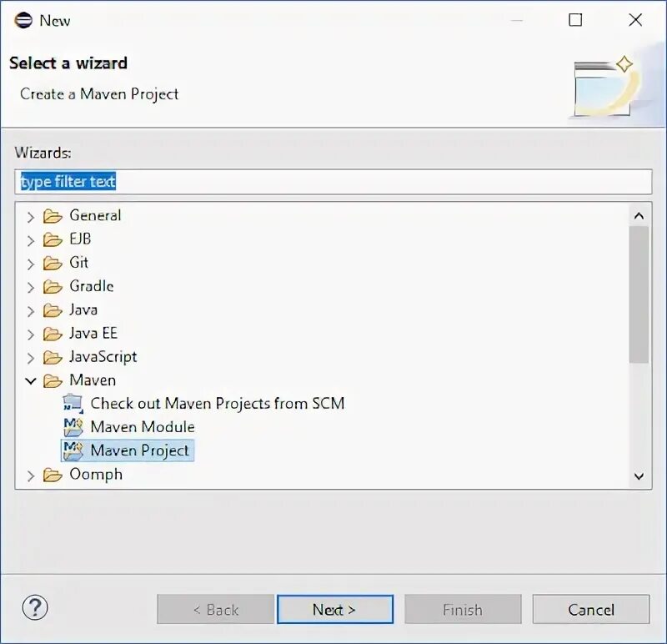Expand the EJB category
667x644 pixels.
(x=31, y=240)
